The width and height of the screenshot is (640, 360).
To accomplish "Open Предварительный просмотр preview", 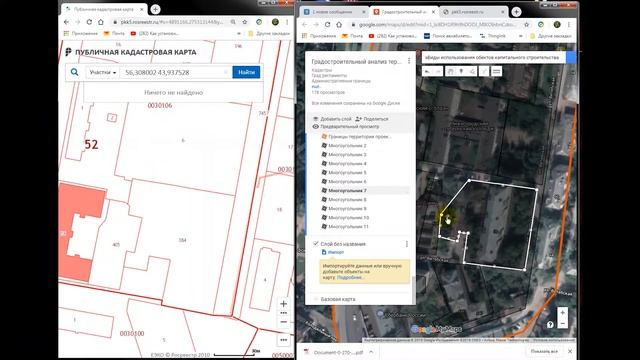I will pos(346,127).
